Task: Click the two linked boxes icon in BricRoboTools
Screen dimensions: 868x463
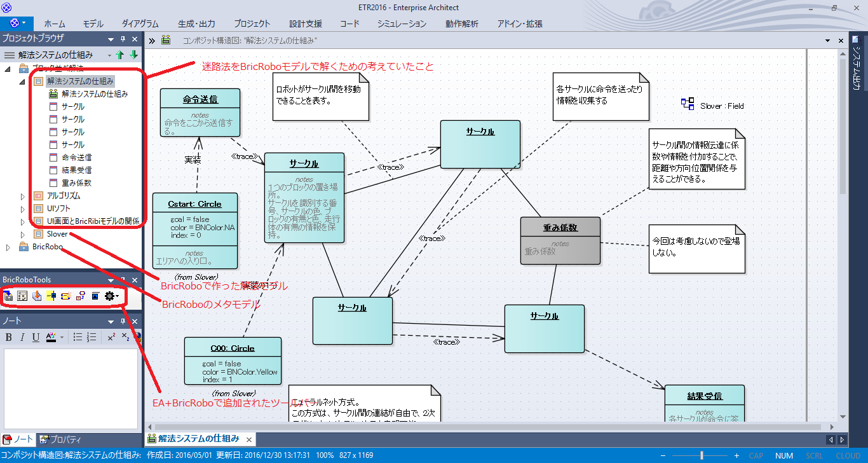Action: (x=80, y=296)
